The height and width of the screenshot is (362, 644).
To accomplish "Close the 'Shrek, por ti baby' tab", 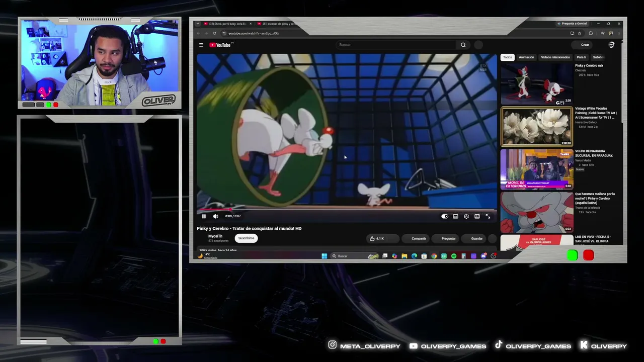I will (x=251, y=24).
